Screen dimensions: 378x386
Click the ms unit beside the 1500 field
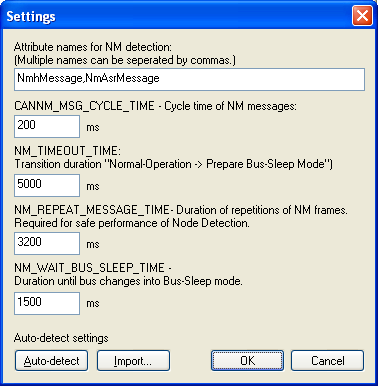tap(93, 303)
